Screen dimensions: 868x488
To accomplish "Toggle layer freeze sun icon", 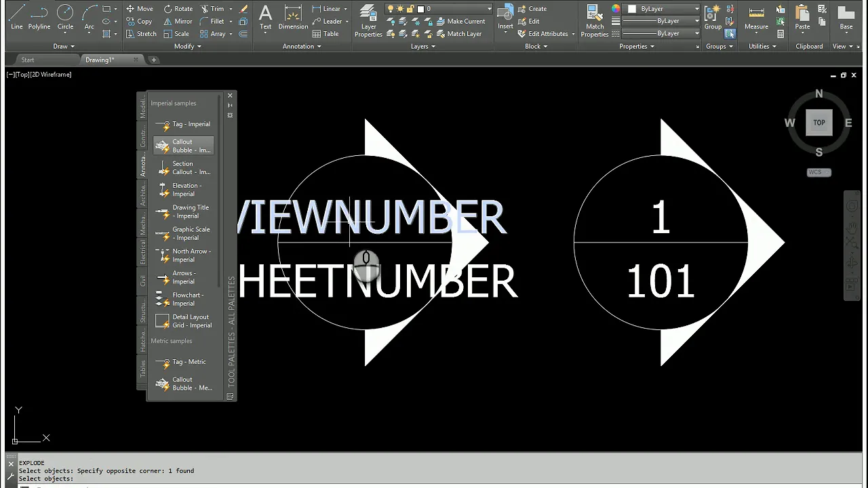I will (x=400, y=9).
